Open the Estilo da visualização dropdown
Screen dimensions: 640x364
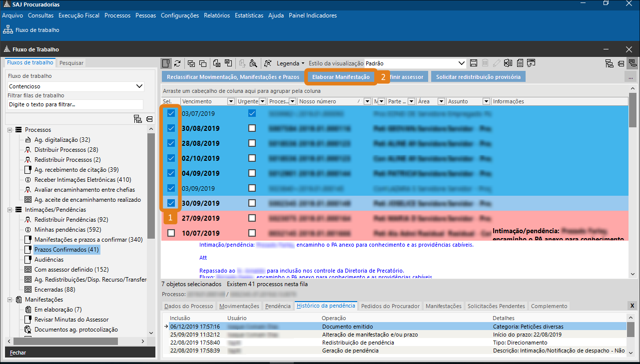click(x=462, y=63)
